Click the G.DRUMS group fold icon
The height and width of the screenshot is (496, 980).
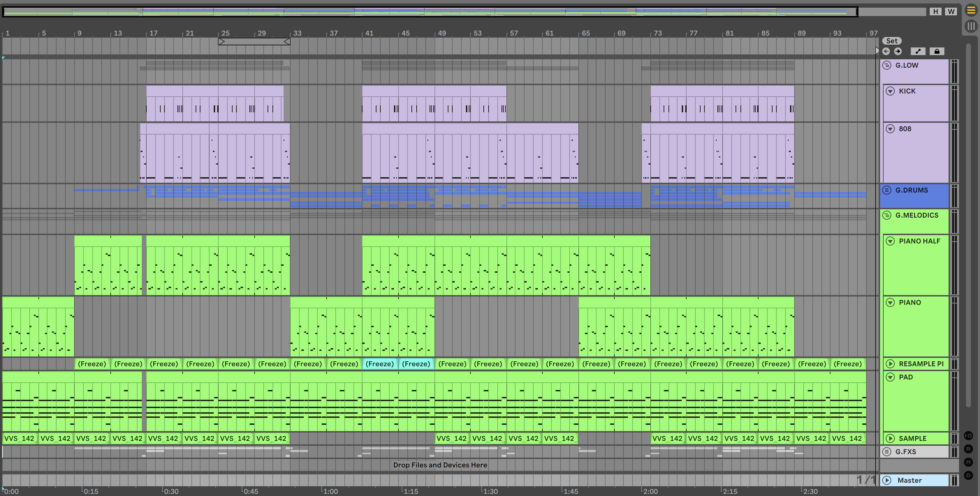(887, 190)
